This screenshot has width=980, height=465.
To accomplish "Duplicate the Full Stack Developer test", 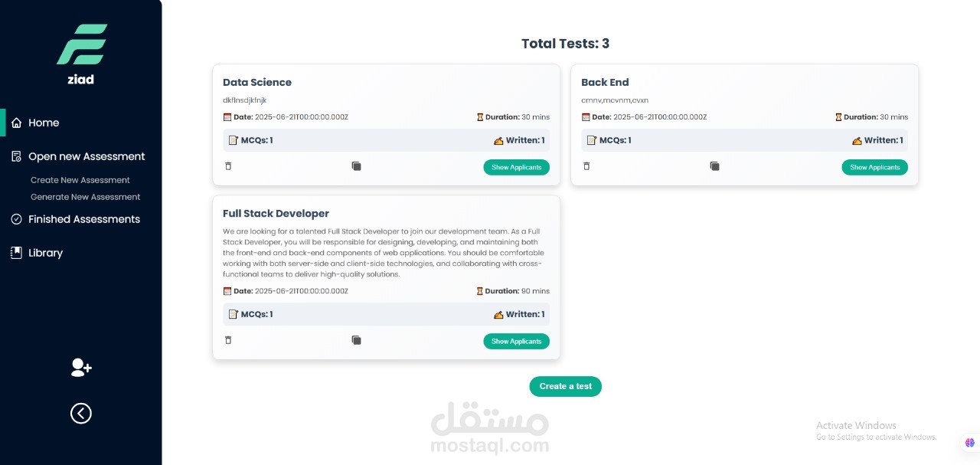I will [356, 340].
